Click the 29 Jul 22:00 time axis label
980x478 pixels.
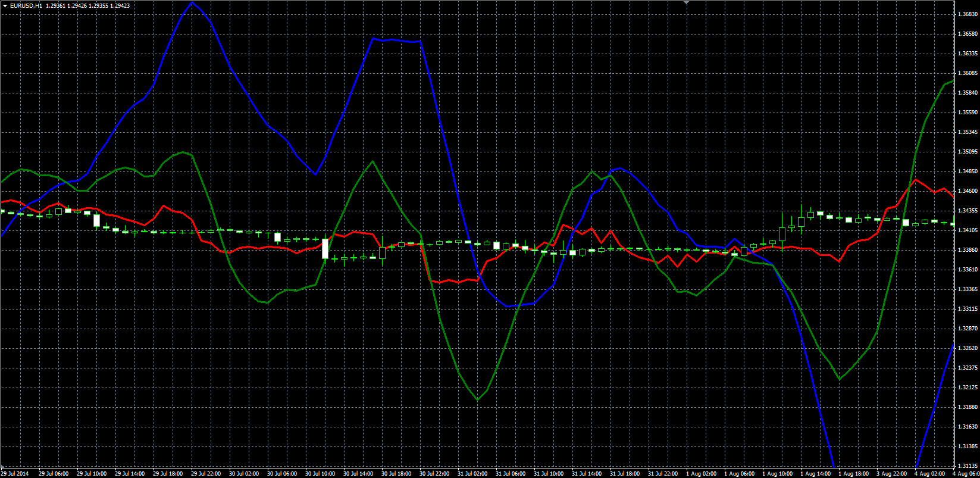[206, 474]
